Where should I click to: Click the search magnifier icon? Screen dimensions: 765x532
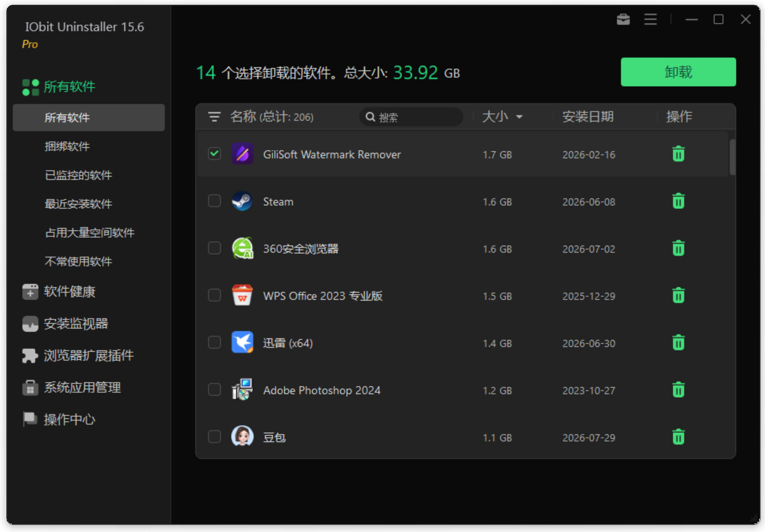tap(370, 117)
